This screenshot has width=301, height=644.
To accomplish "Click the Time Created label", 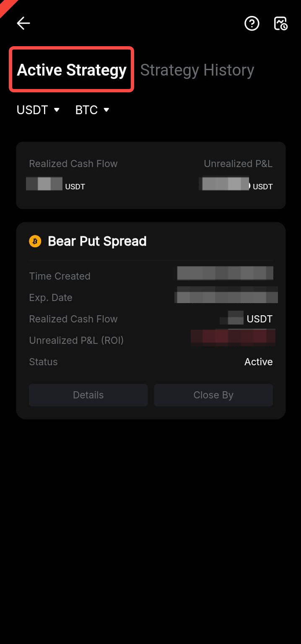I will [60, 276].
